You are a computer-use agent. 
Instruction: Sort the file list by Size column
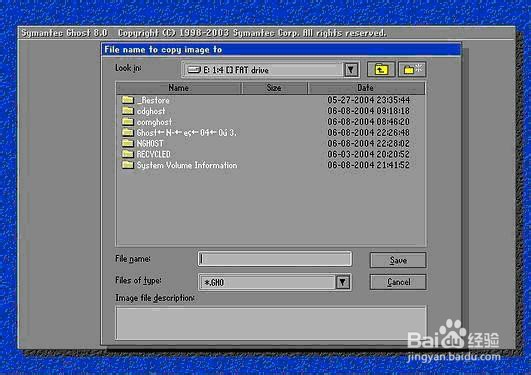click(274, 88)
